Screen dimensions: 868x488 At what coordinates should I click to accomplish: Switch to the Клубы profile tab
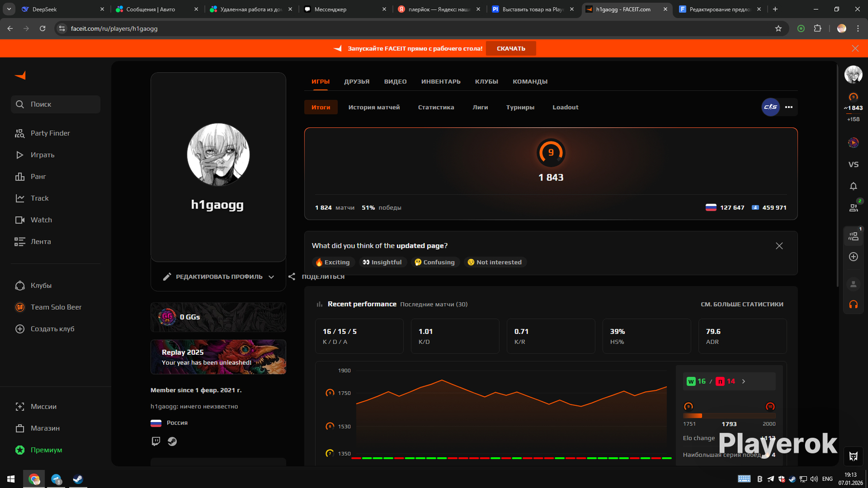coord(486,81)
